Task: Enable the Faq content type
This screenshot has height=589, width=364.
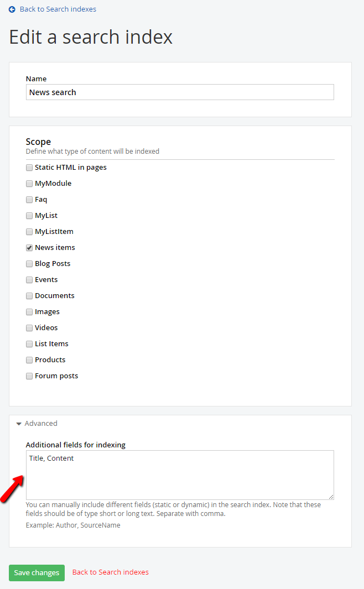Action: coord(29,199)
